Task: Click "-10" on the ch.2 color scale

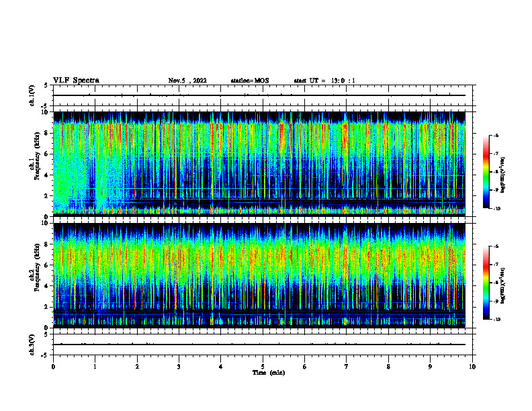Action: pyautogui.click(x=497, y=320)
